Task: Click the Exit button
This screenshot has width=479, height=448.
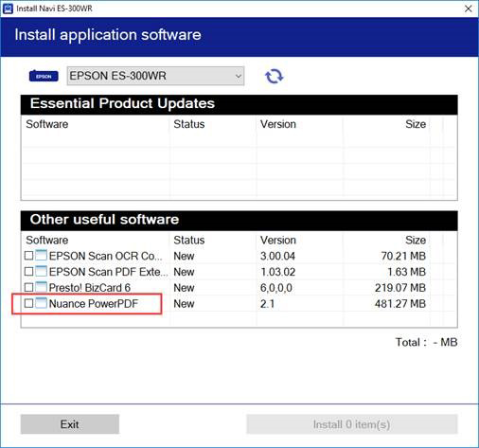Action: point(70,424)
